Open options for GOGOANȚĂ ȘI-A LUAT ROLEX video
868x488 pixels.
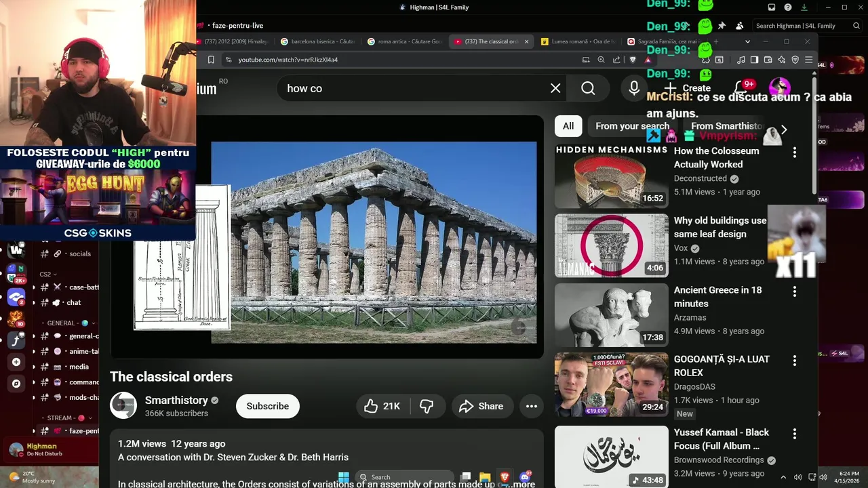(x=795, y=361)
